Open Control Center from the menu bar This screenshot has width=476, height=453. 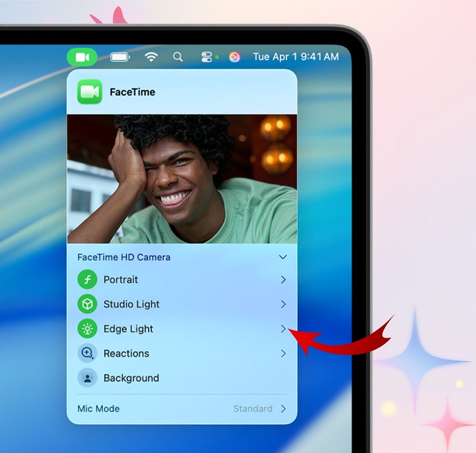click(206, 57)
